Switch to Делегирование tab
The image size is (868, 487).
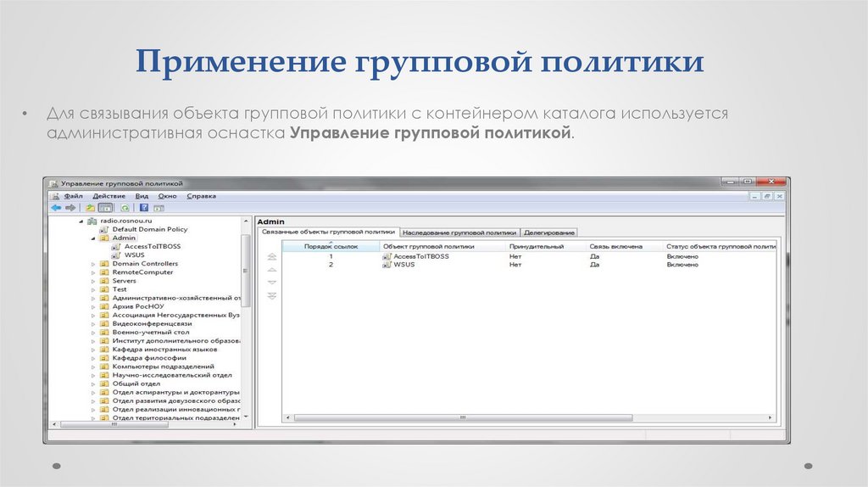coord(549,232)
